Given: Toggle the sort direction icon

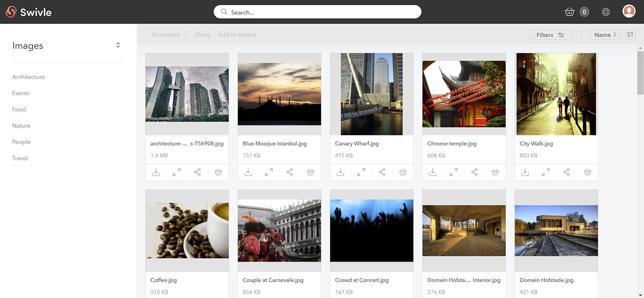Looking at the screenshot, I should tap(630, 34).
